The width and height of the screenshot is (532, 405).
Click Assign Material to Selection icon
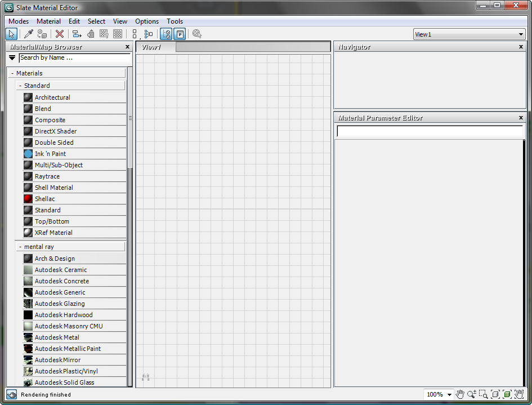(x=42, y=34)
